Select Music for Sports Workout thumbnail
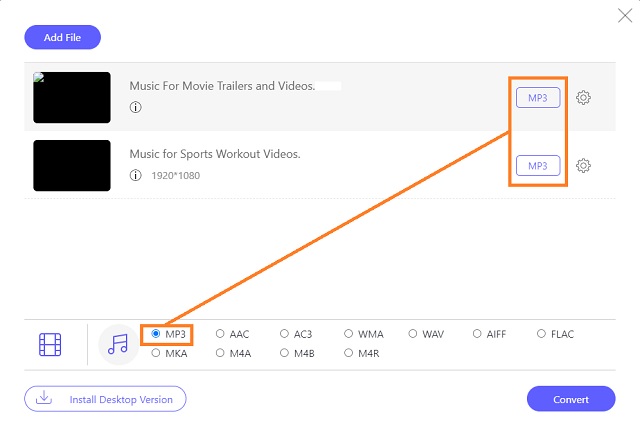The width and height of the screenshot is (640, 432). [72, 166]
